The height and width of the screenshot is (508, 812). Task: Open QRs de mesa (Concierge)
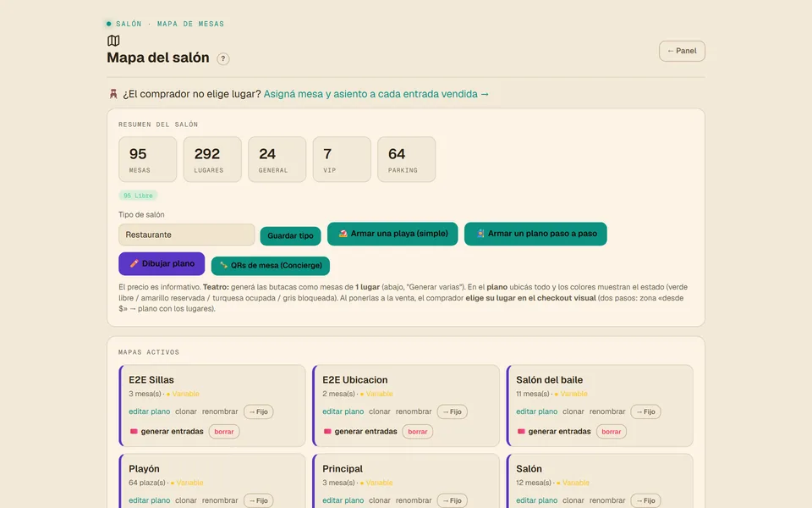271,265
